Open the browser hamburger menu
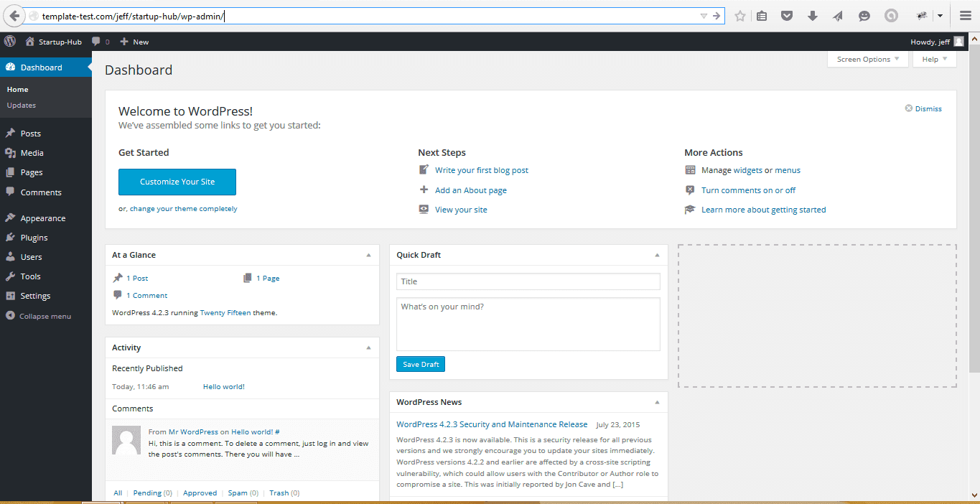This screenshot has width=980, height=504. point(965,16)
